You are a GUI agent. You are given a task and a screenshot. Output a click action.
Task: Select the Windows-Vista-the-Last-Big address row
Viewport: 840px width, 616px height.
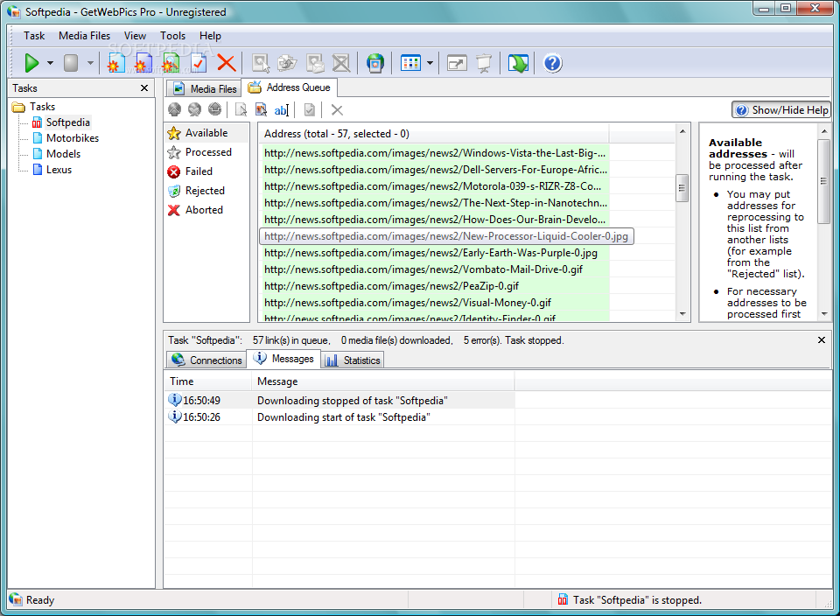(435, 153)
